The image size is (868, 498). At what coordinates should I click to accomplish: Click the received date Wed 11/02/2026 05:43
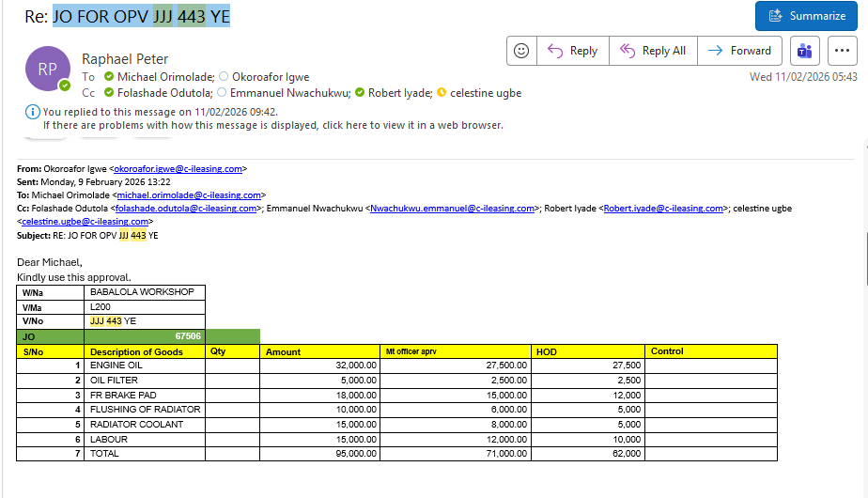click(x=803, y=77)
